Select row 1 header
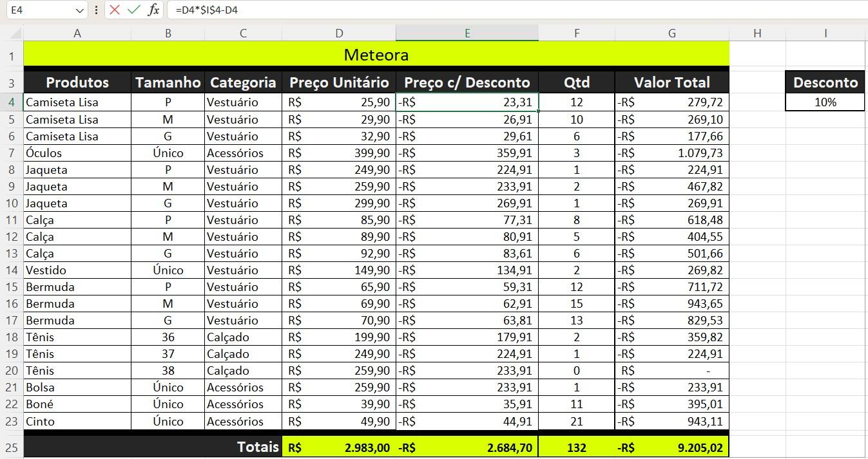Image resolution: width=868 pixels, height=459 pixels. coord(12,55)
